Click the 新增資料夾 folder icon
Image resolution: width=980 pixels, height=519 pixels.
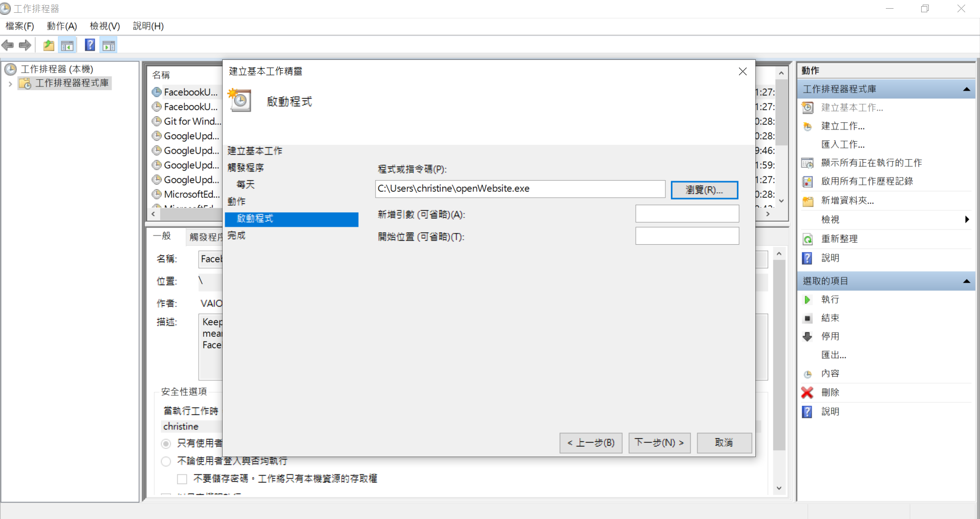[x=807, y=201]
